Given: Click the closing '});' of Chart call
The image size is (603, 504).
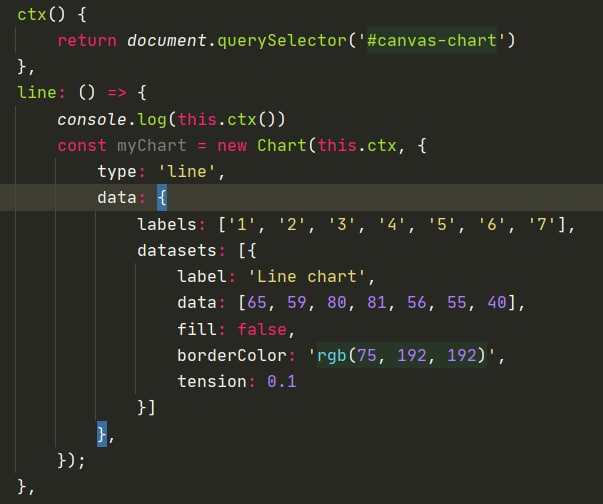Looking at the screenshot, I should click(x=72, y=460).
